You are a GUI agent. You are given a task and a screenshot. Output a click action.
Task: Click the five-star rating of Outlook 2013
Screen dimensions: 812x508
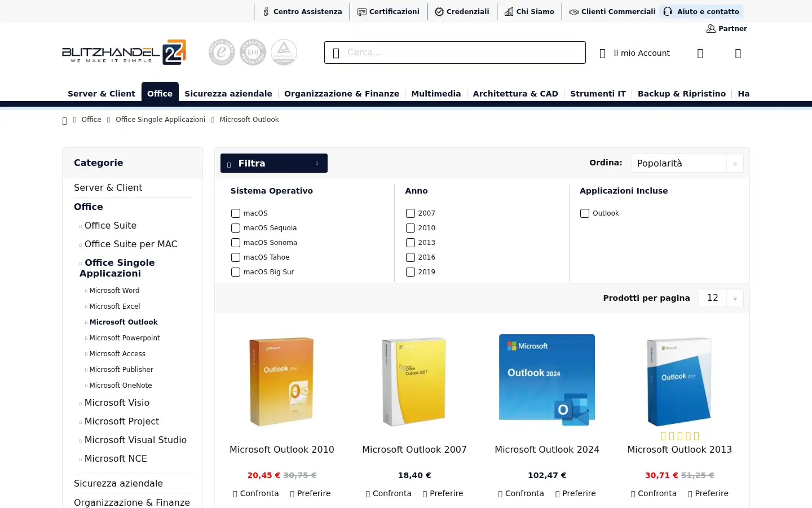coord(679,436)
